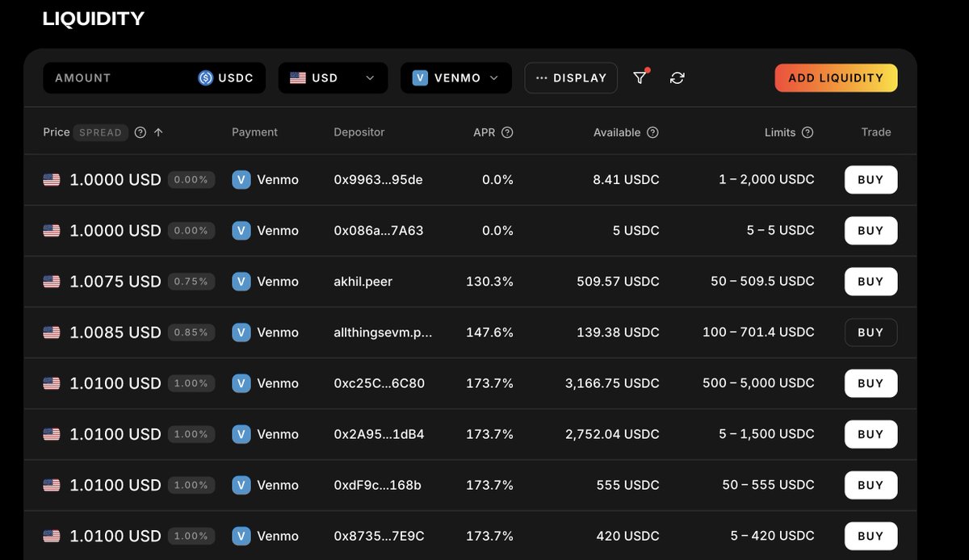Image resolution: width=969 pixels, height=560 pixels.
Task: Click the Payment column header
Action: [254, 132]
